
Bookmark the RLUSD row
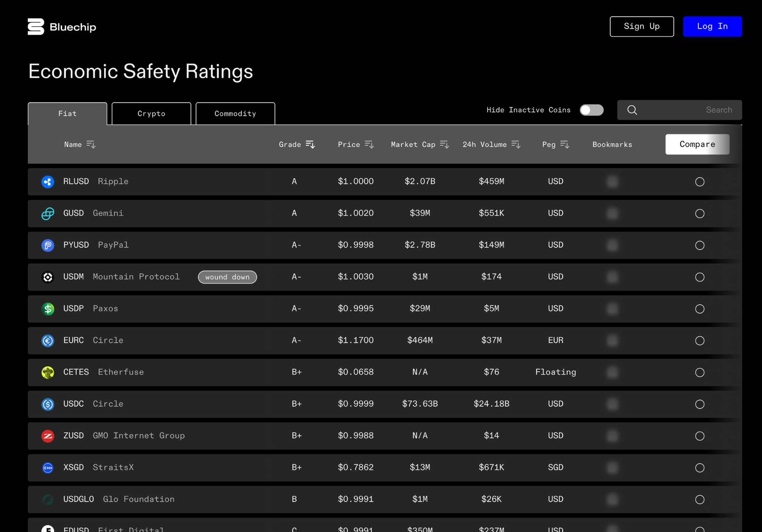[612, 182]
